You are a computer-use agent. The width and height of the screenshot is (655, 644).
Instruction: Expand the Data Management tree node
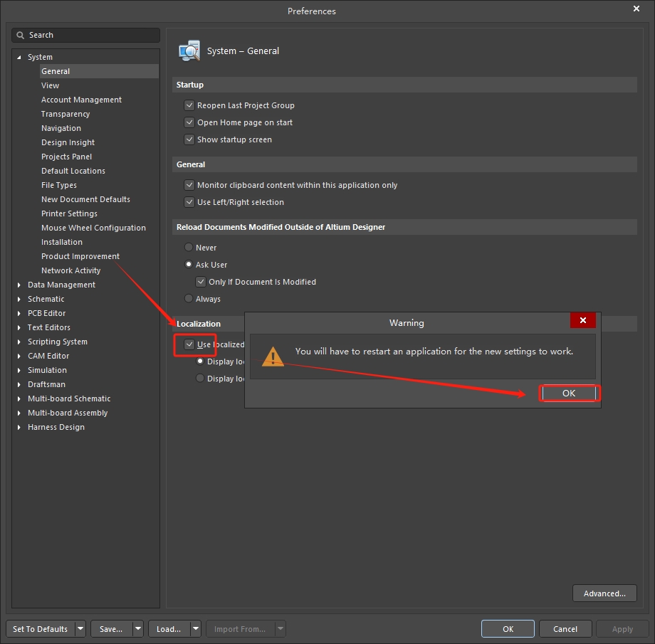coord(19,285)
